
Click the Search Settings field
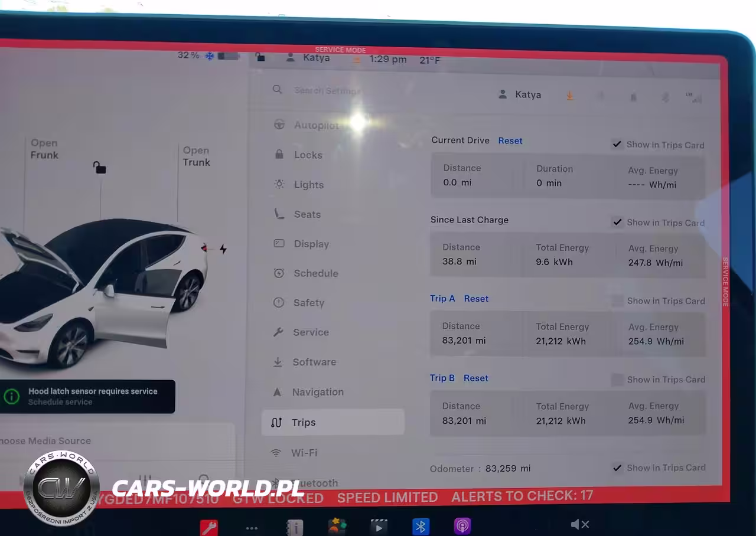pos(327,90)
